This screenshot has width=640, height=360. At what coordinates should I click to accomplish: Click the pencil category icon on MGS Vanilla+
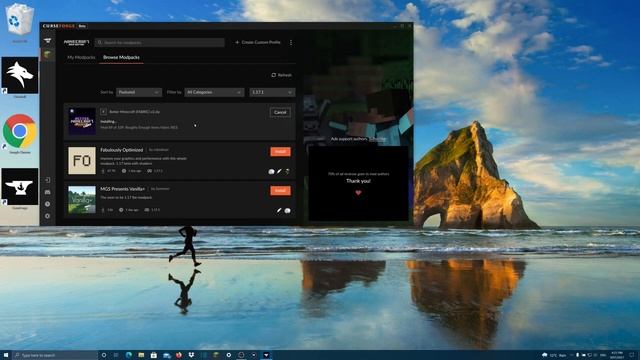tap(279, 211)
